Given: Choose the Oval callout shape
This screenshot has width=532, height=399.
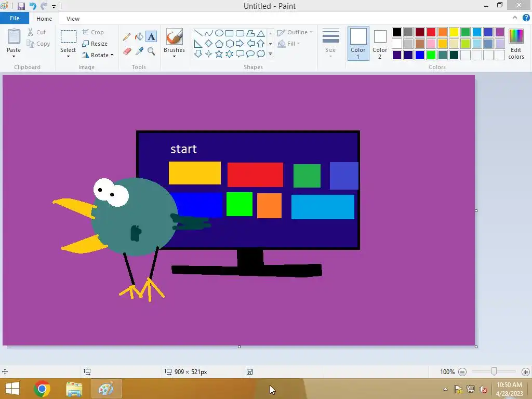Looking at the screenshot, I should pos(250,54).
